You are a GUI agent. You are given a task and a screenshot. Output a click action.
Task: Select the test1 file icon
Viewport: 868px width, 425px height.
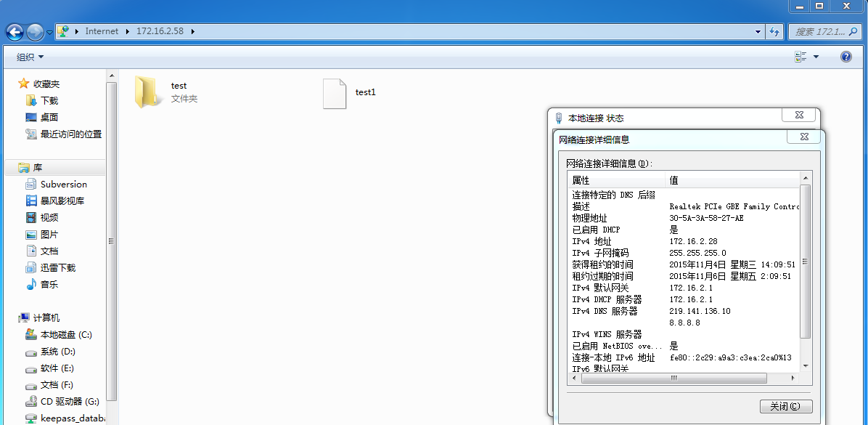pyautogui.click(x=334, y=94)
